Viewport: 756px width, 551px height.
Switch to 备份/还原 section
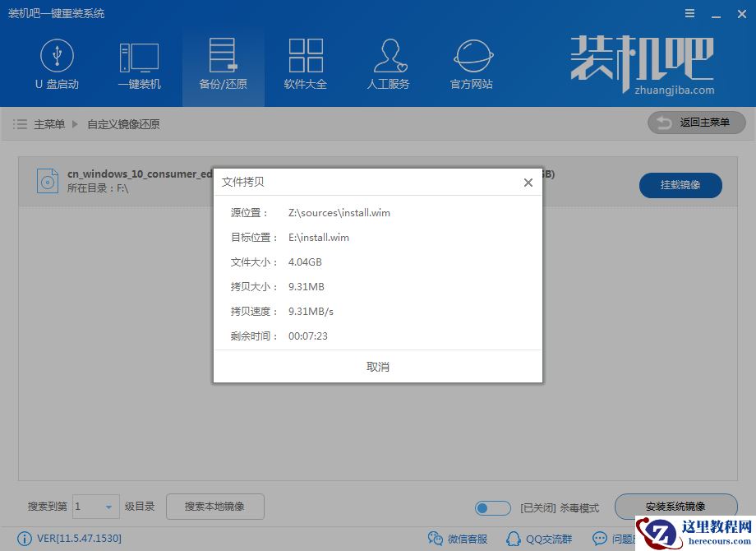(223, 64)
